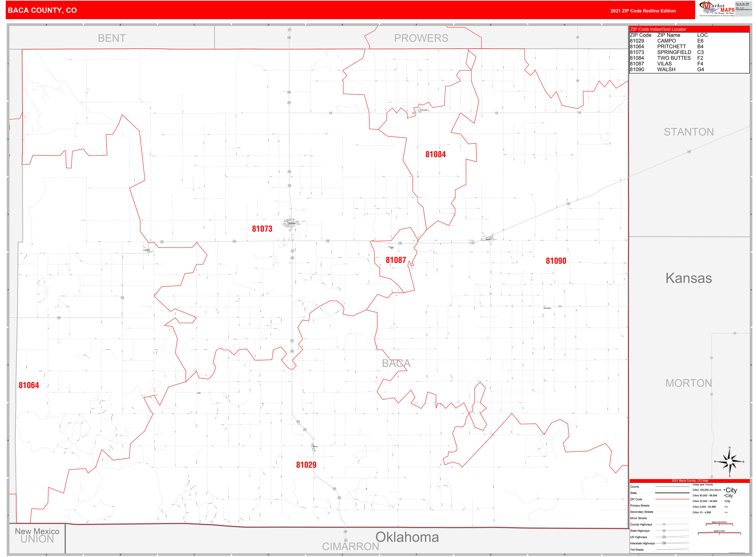Click the Walsh town marker
756x557 pixels.
pyautogui.click(x=488, y=239)
